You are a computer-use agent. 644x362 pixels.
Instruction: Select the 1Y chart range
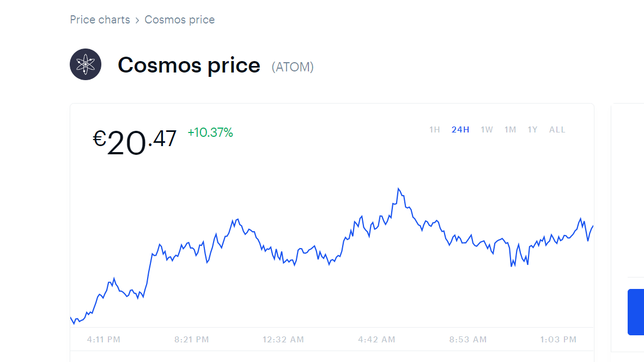532,130
